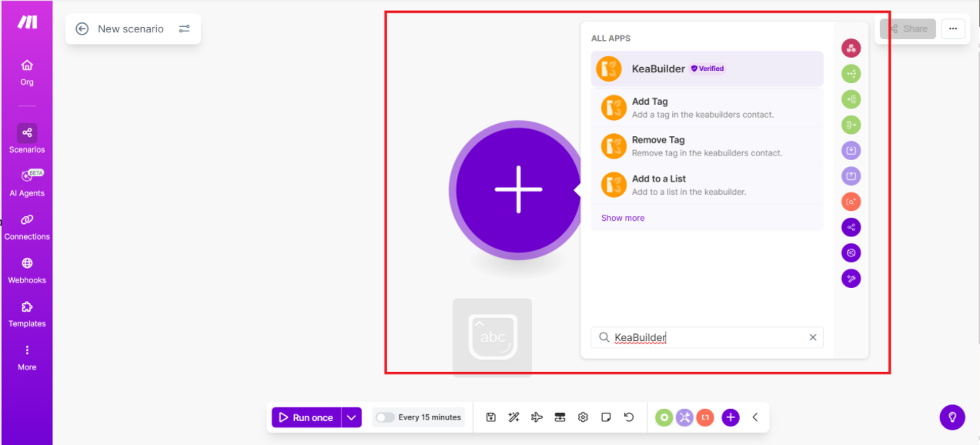
Task: Open the three-dots options menu
Action: [952, 28]
